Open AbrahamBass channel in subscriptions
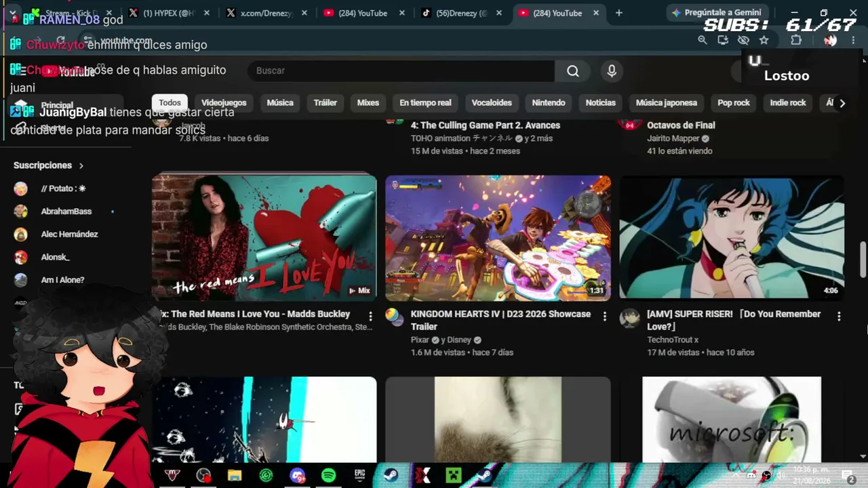 (66, 211)
